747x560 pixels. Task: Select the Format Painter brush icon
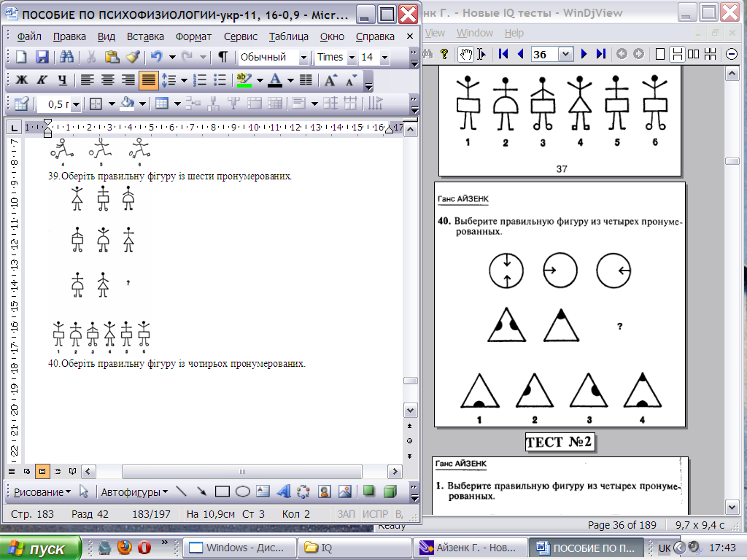(133, 57)
